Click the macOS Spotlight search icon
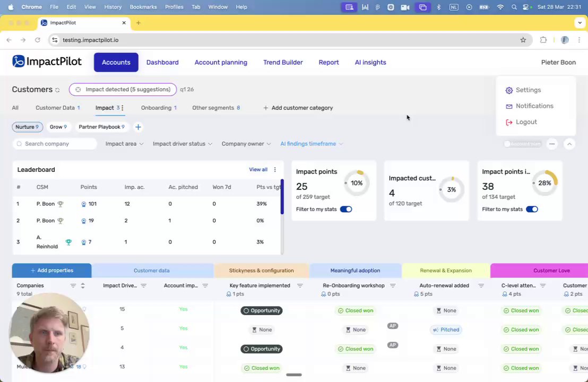The height and width of the screenshot is (382, 588). (x=514, y=7)
